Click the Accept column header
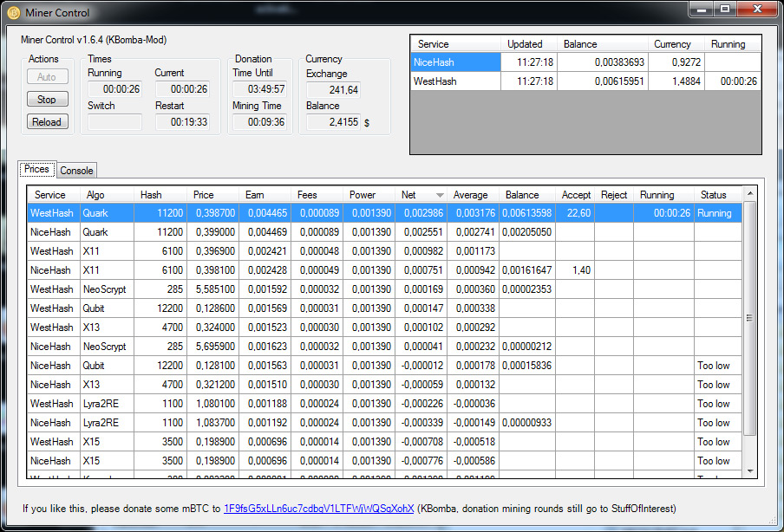The height and width of the screenshot is (532, 784). (575, 195)
